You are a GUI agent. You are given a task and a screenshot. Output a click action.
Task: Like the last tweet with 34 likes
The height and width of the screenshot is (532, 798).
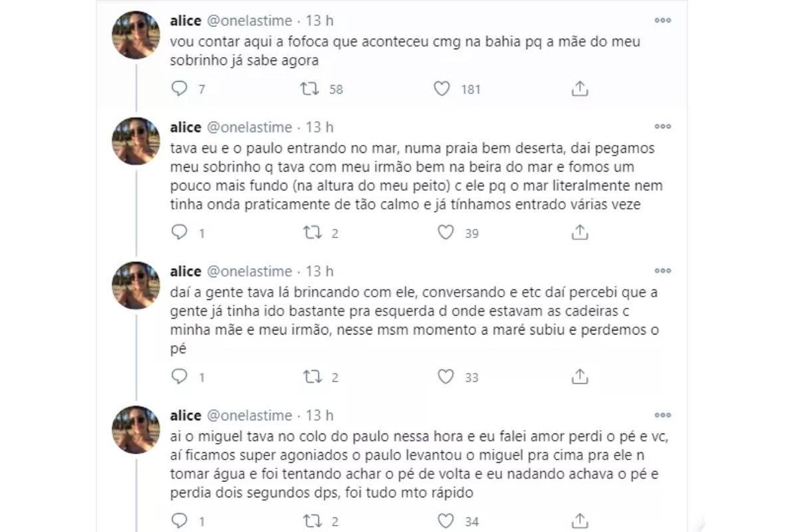pyautogui.click(x=446, y=521)
